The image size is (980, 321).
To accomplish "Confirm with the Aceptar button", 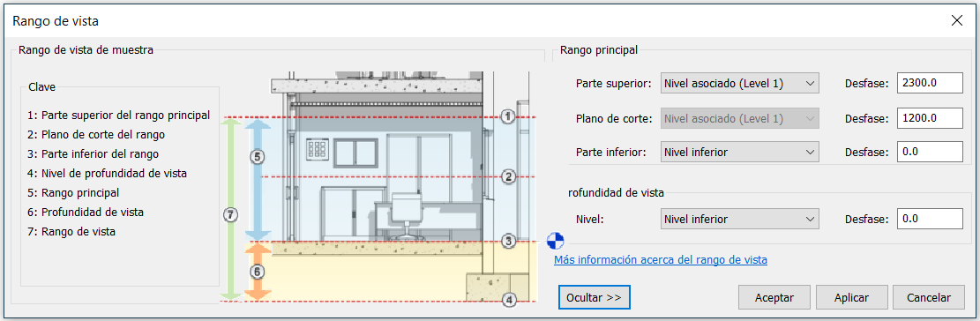I will point(774,297).
